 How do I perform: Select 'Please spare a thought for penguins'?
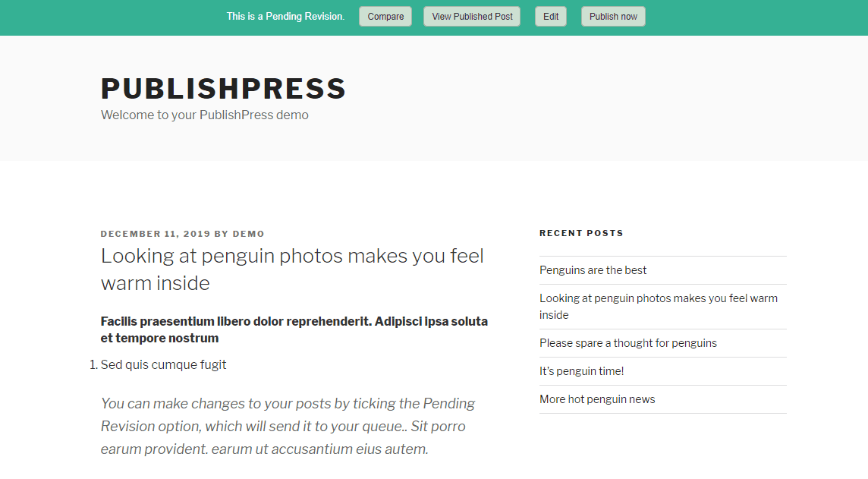[627, 343]
